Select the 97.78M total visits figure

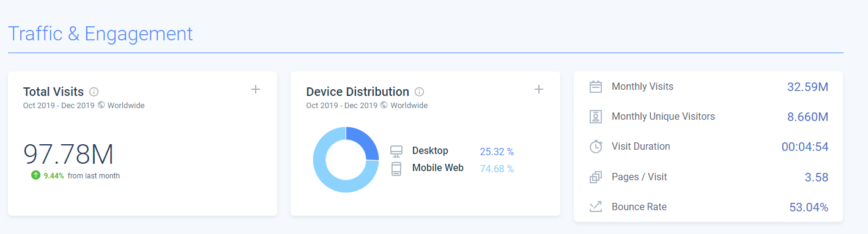click(x=69, y=154)
